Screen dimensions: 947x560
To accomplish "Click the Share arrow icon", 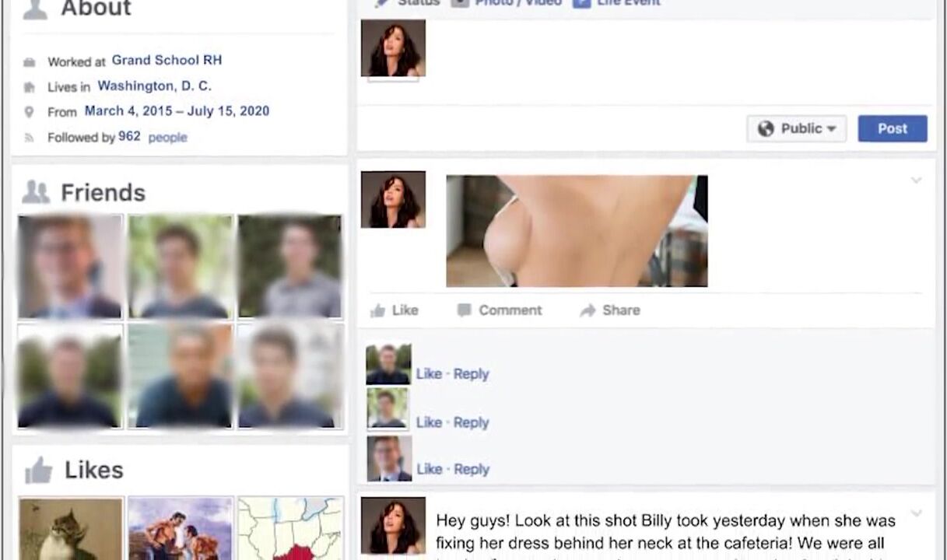I will pos(587,310).
